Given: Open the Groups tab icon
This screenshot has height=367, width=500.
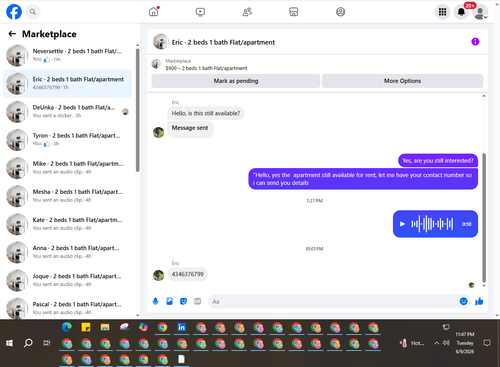Looking at the screenshot, I should coord(340,12).
